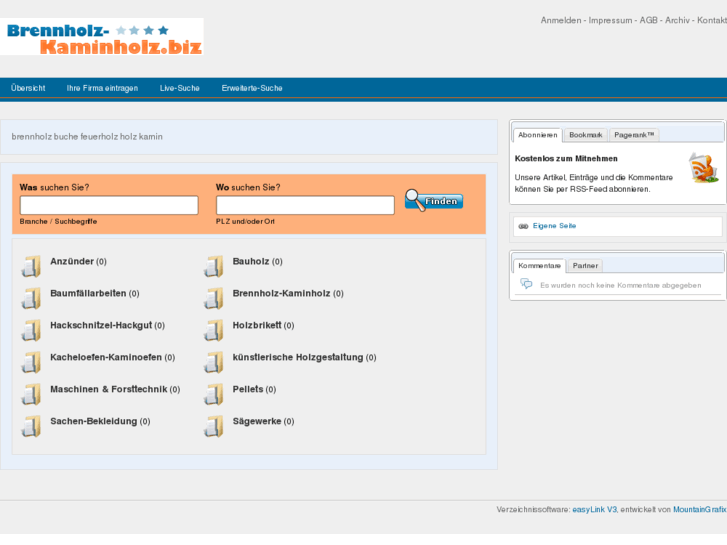Open the Sachen-Bekleidung category
The height and width of the screenshot is (545, 727).
(x=94, y=422)
